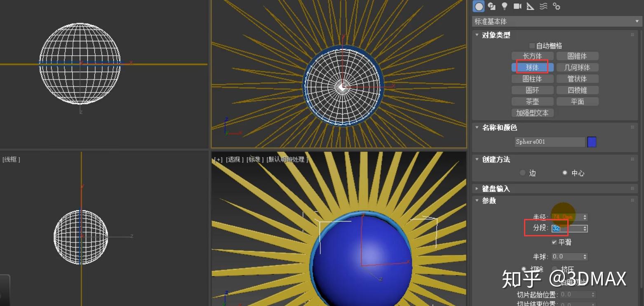Image resolution: width=644 pixels, height=306 pixels.
Task: Select the 几何球体 primitive button
Action: (x=577, y=67)
